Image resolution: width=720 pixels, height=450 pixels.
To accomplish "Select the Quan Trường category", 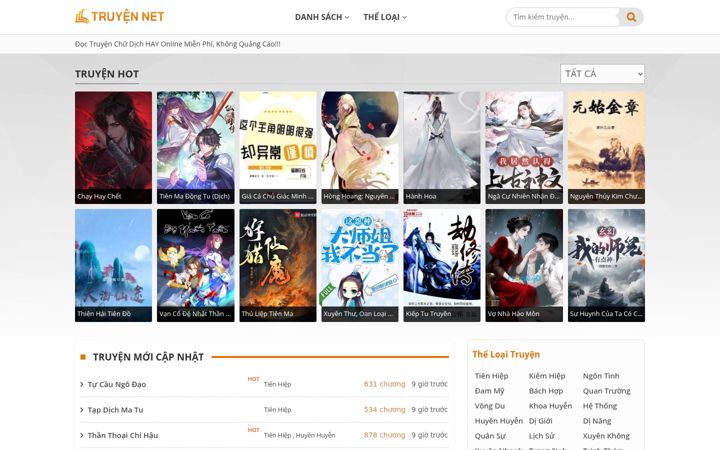I will [607, 391].
